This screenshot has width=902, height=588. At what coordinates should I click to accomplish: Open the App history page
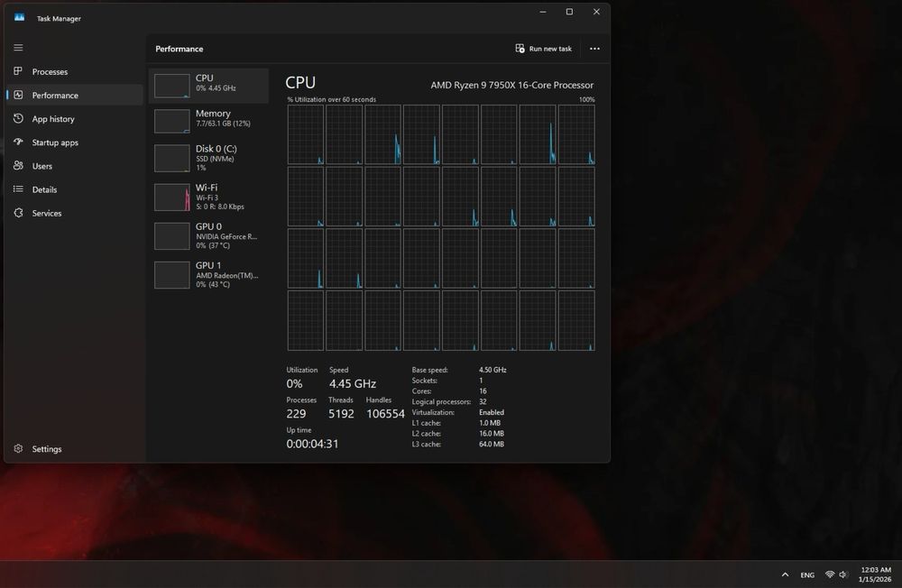pos(53,119)
